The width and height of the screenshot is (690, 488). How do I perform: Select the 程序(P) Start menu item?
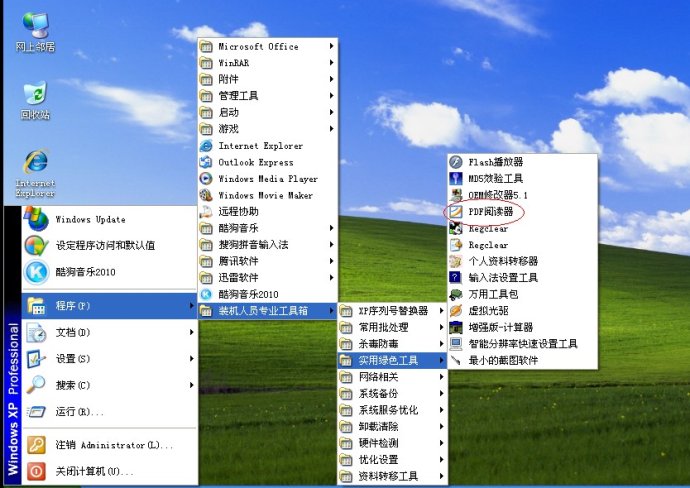tap(109, 306)
